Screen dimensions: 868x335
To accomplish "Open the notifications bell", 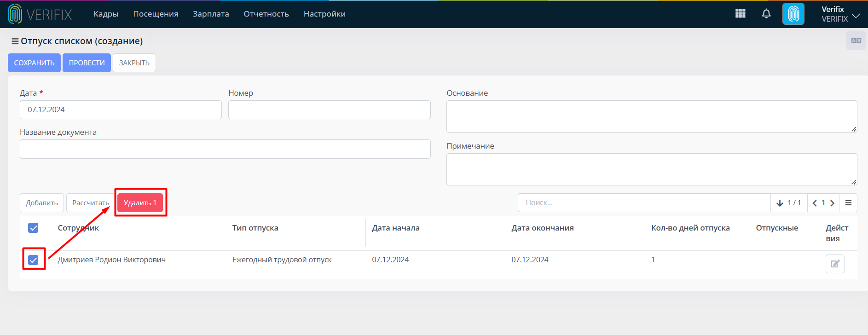I will pos(766,14).
